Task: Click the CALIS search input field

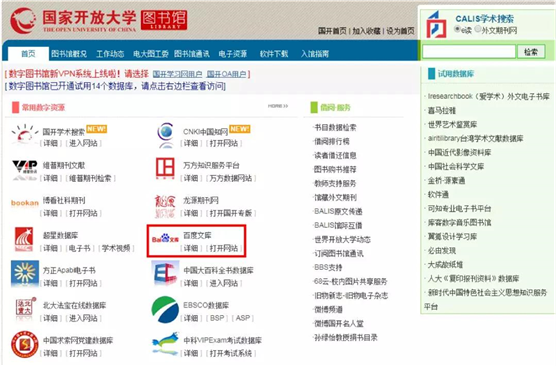Action: (x=469, y=52)
